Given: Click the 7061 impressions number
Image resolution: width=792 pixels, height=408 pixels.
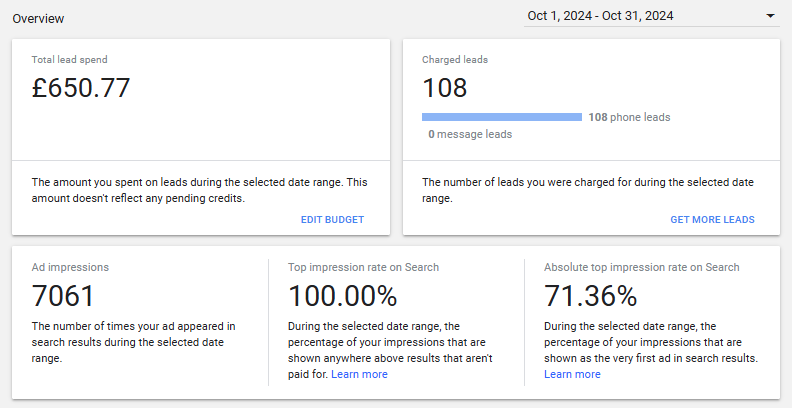Looking at the screenshot, I should point(63,296).
